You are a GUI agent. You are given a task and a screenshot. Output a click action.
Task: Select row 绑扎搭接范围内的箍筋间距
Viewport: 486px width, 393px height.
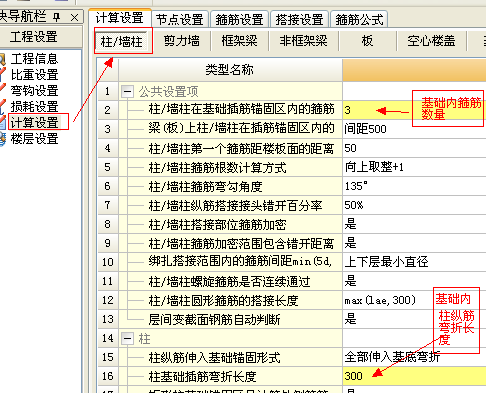click(x=240, y=261)
